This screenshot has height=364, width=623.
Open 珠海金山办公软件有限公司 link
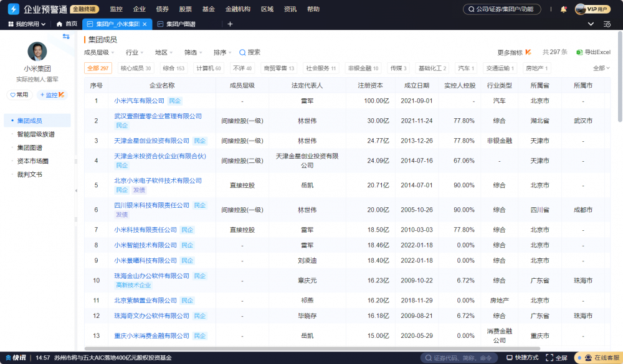pyautogui.click(x=152, y=276)
